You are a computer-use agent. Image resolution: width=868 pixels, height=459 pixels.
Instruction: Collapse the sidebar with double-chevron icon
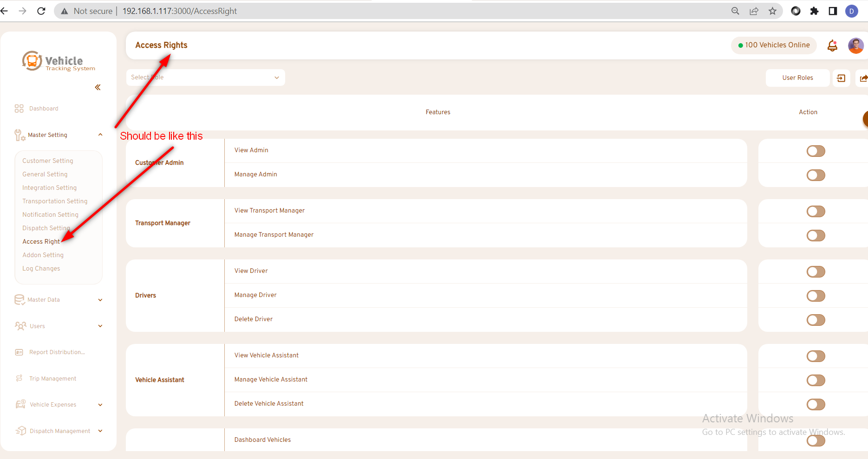click(98, 87)
